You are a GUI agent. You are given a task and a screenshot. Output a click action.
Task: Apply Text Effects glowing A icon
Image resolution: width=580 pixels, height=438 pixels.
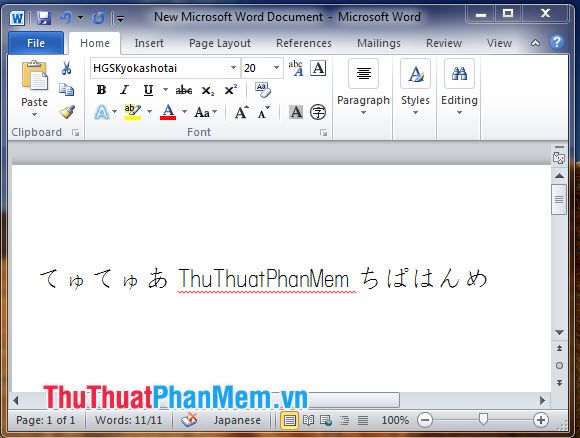click(102, 112)
